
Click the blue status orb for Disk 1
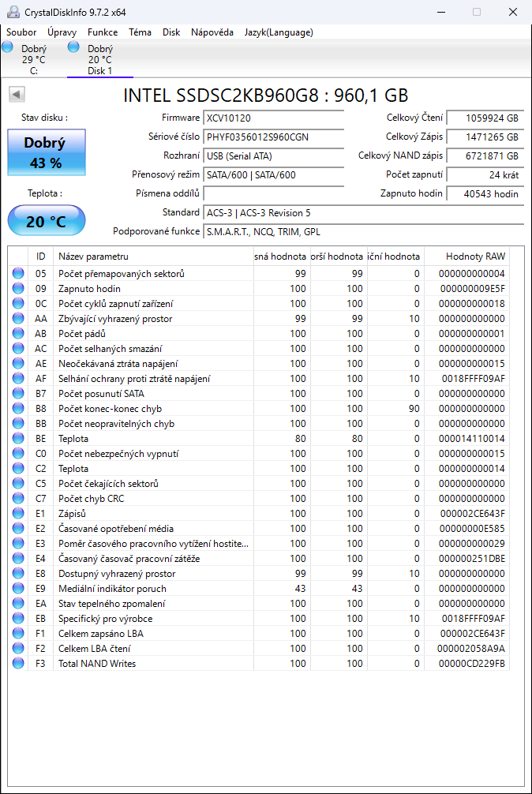pyautogui.click(x=74, y=47)
